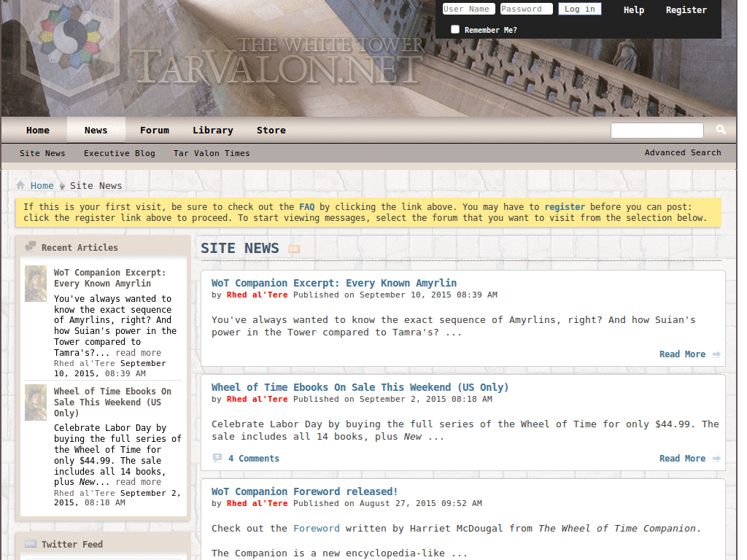The image size is (747, 560).
Task: Click the Log in button
Action: [x=580, y=9]
